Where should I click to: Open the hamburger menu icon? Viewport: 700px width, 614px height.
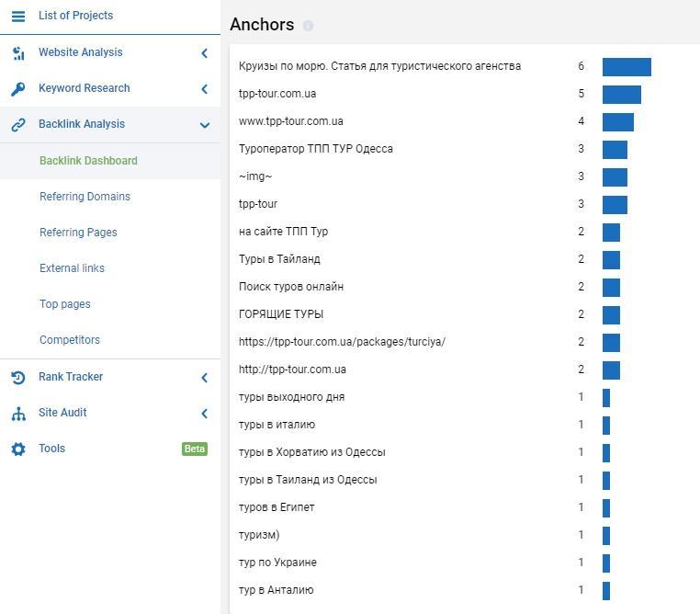18,16
